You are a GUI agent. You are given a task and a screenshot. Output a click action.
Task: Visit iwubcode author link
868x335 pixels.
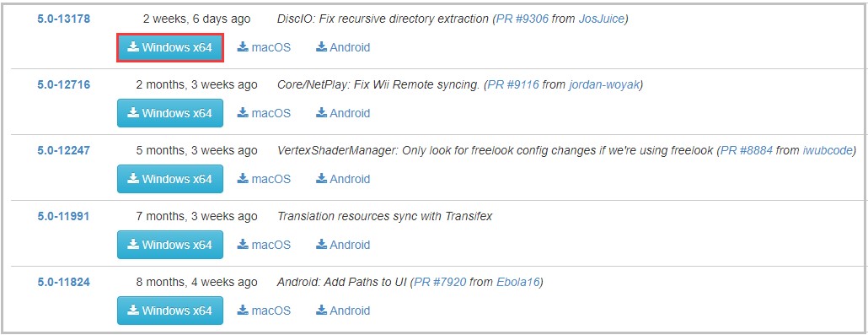(828, 151)
